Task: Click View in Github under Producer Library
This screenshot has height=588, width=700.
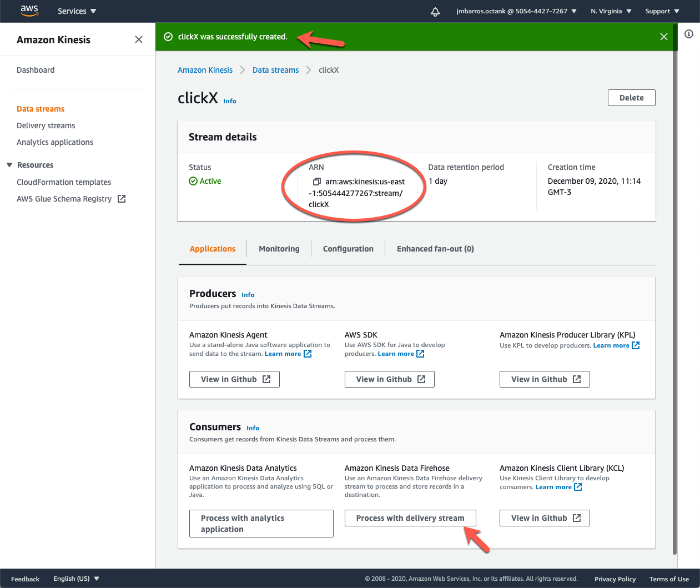Action: click(545, 379)
